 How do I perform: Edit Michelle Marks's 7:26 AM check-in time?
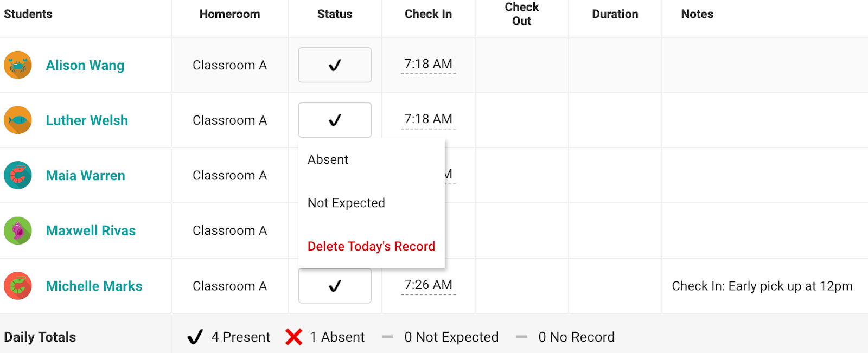coord(428,285)
